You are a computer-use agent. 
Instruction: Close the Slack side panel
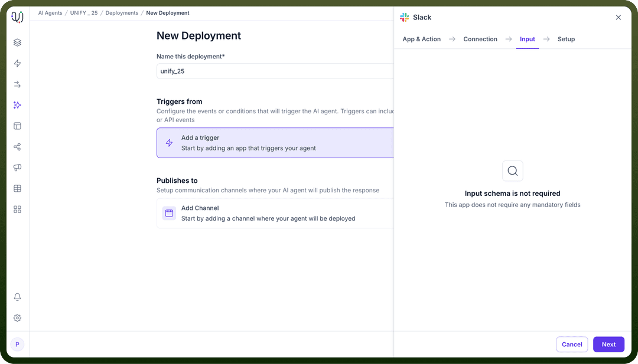point(618,17)
